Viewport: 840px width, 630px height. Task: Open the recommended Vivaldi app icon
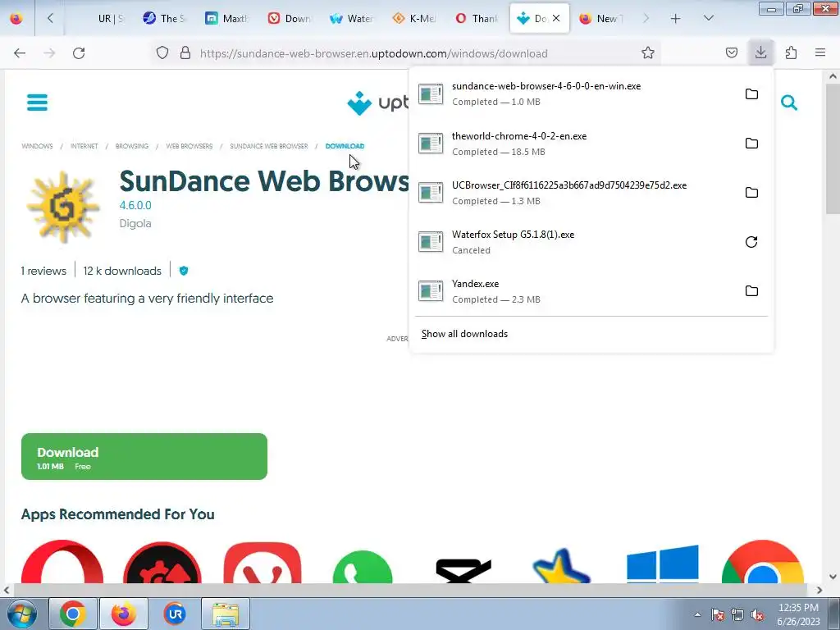point(262,563)
